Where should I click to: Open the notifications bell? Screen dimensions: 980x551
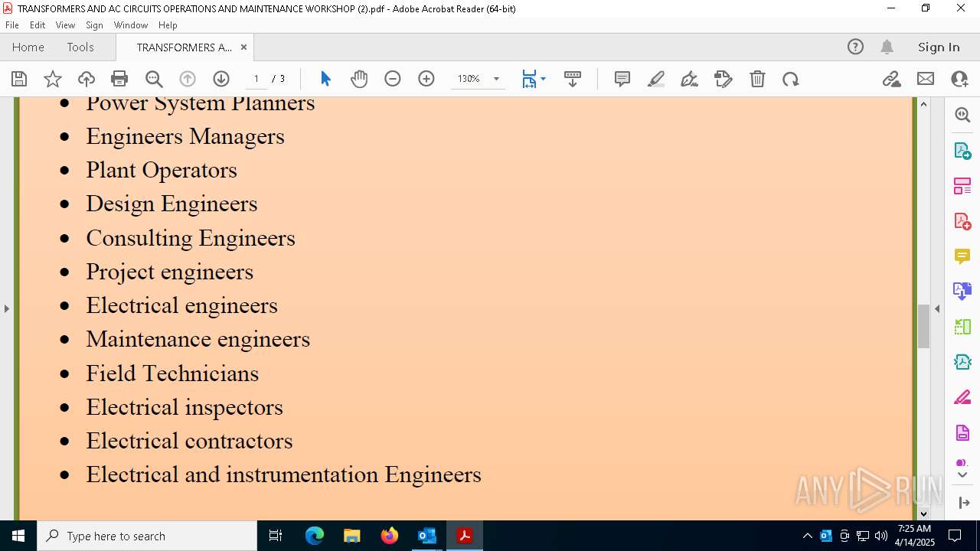pyautogui.click(x=887, y=47)
